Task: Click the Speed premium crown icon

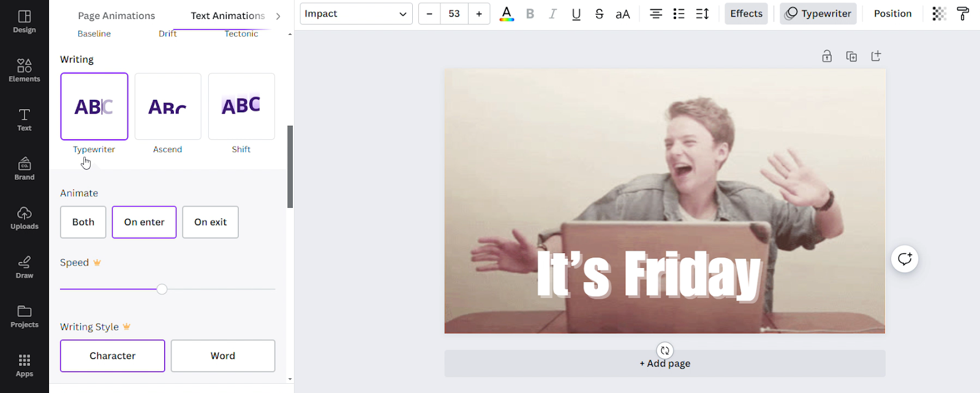Action: point(97,262)
